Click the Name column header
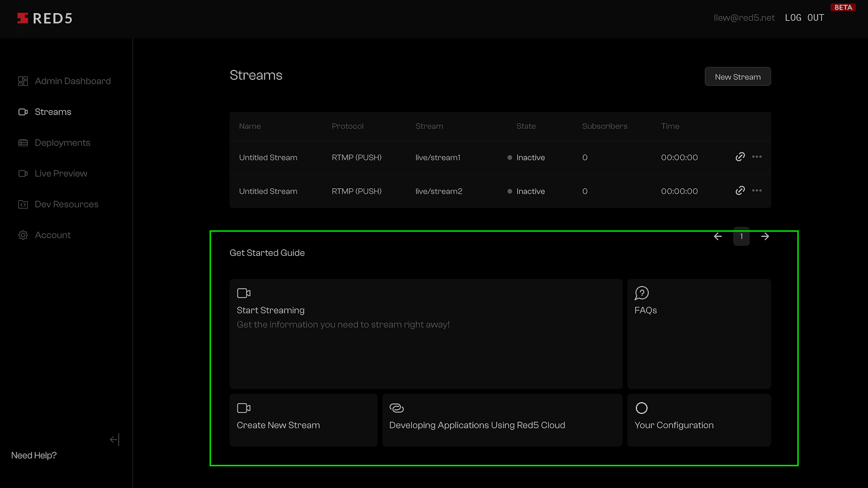 click(x=250, y=126)
